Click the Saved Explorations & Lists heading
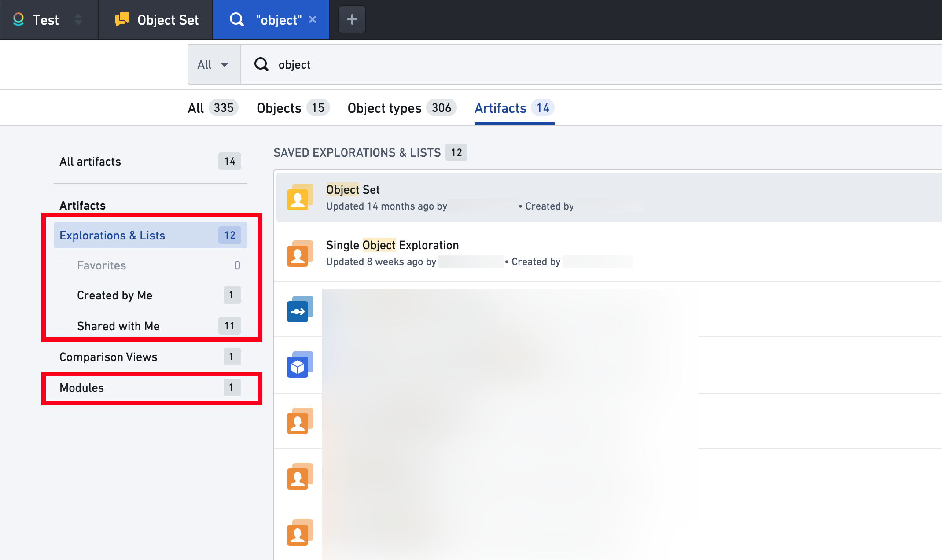 point(357,153)
